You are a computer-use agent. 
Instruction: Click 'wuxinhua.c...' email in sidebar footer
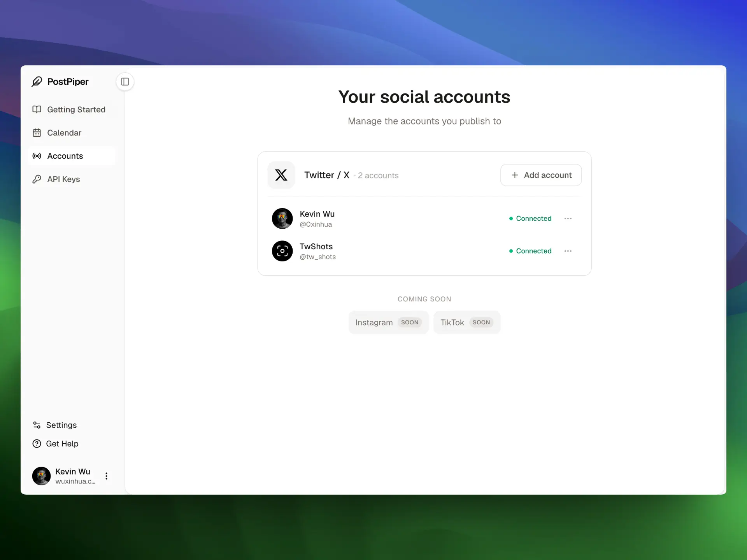[x=75, y=481]
